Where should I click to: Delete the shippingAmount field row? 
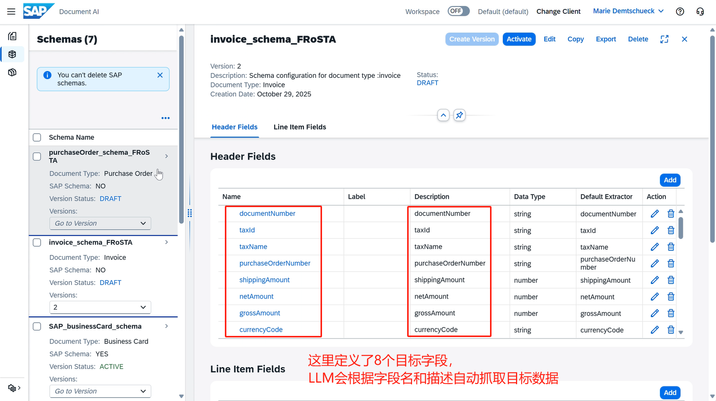(x=671, y=280)
